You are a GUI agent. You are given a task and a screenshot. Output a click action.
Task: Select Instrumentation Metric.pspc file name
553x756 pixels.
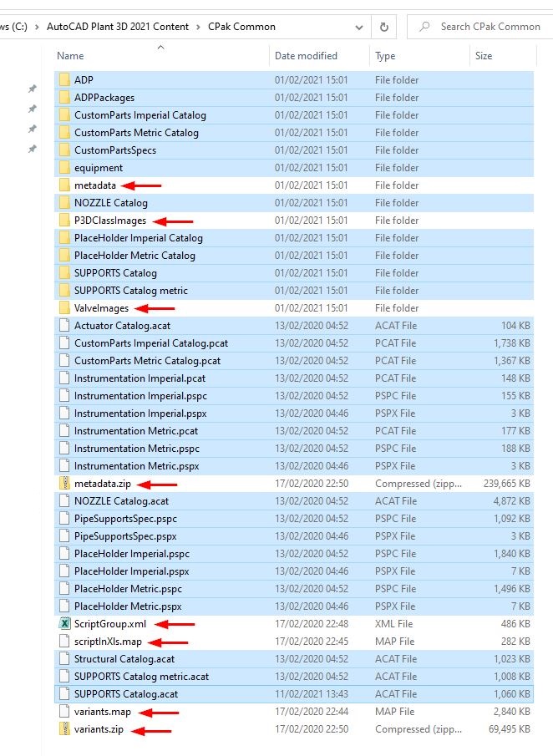pyautogui.click(x=136, y=449)
